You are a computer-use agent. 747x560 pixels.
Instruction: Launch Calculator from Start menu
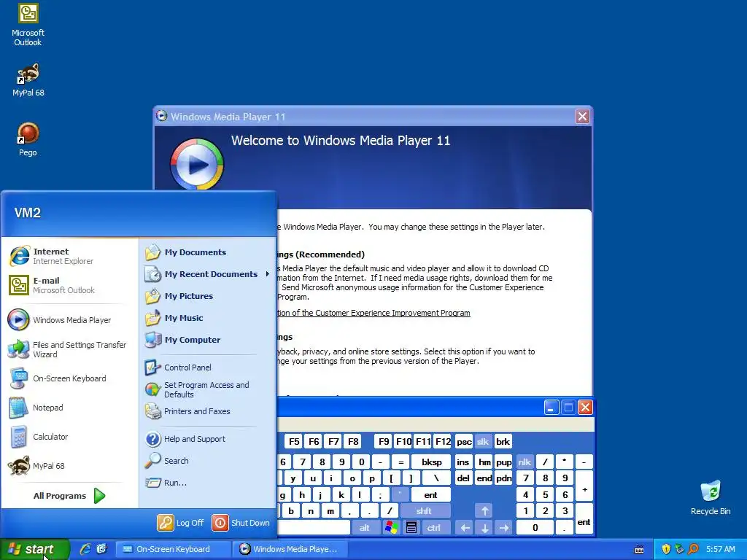(x=70, y=437)
